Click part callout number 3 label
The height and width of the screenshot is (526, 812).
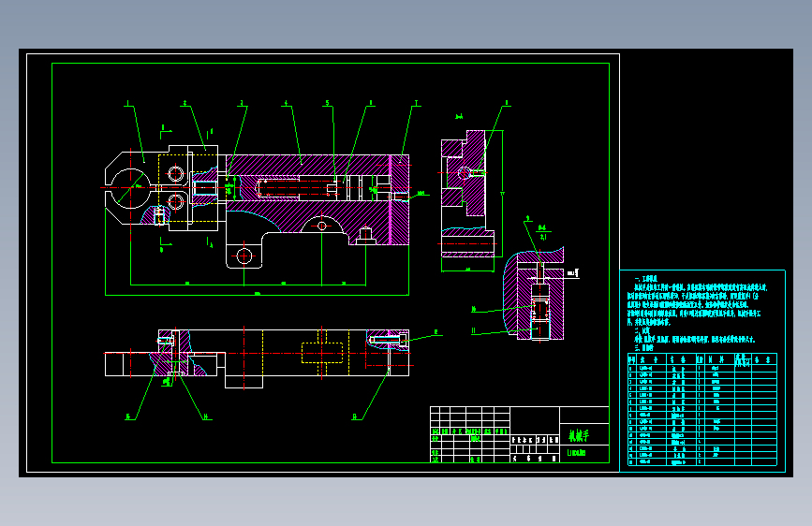point(242,104)
